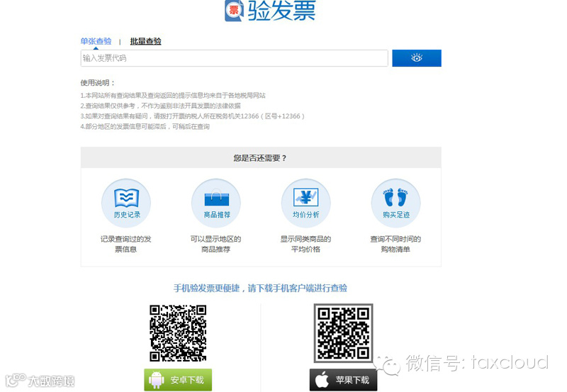Switch to the 批量查验 tab
This screenshot has height=392, width=567.
[146, 41]
